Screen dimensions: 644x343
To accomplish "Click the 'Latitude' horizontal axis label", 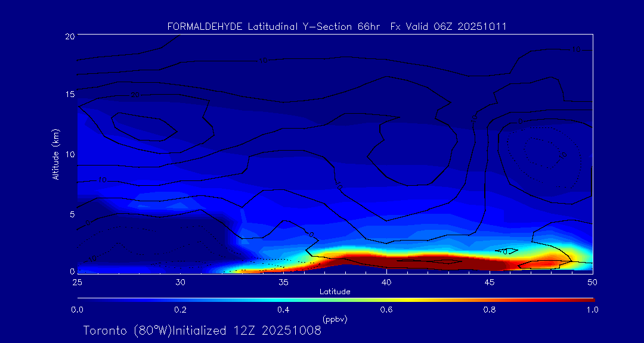I will (335, 292).
